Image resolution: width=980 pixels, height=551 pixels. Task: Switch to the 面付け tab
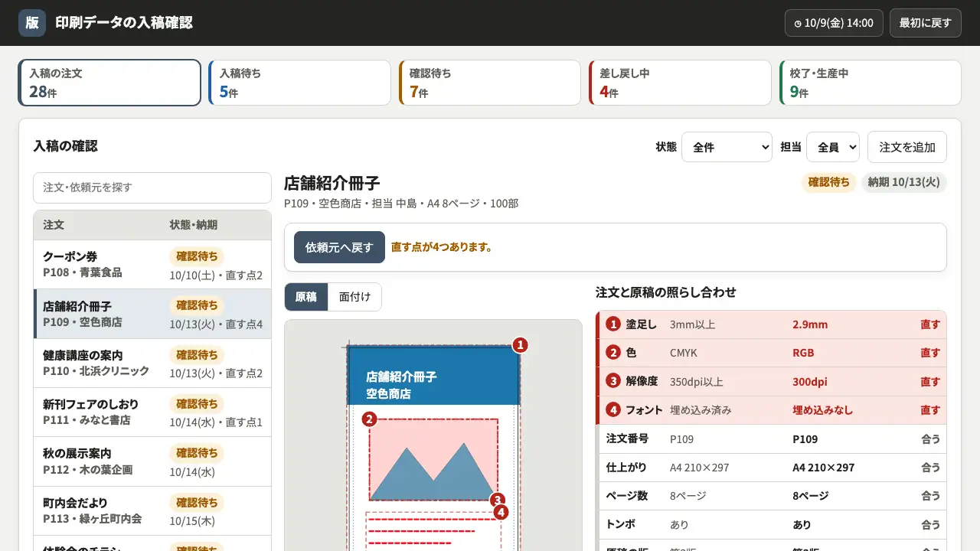[354, 297]
